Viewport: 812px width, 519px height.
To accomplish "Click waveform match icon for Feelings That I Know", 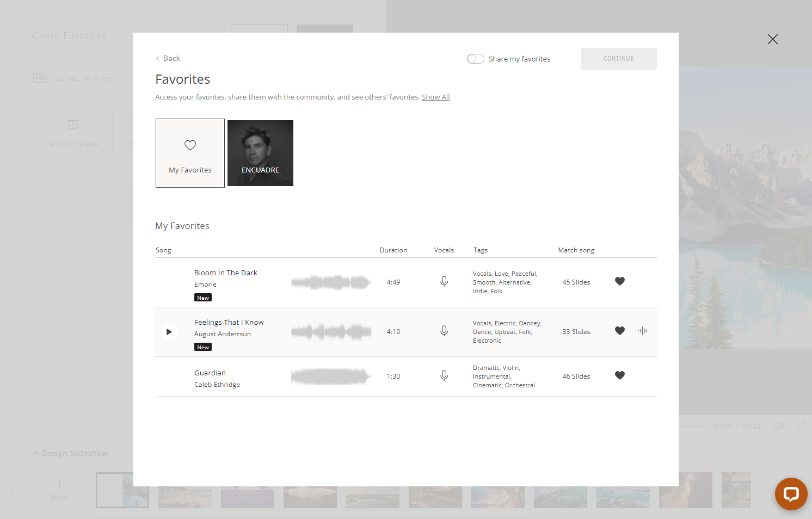I will coord(643,331).
